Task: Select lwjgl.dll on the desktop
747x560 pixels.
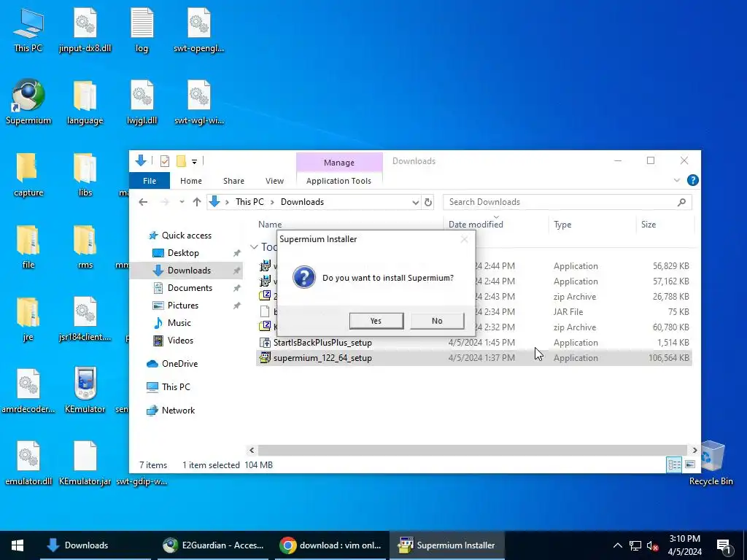Action: 142,102
